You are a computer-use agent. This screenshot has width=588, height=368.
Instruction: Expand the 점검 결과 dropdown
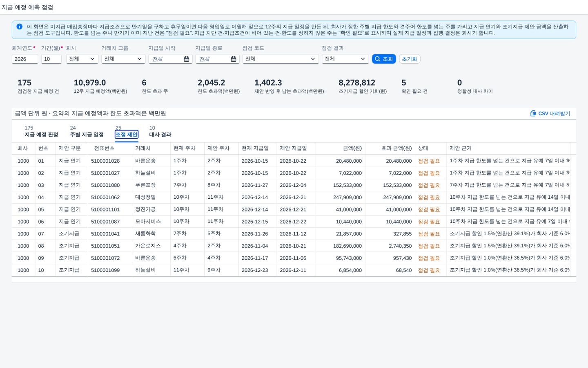coord(345,59)
